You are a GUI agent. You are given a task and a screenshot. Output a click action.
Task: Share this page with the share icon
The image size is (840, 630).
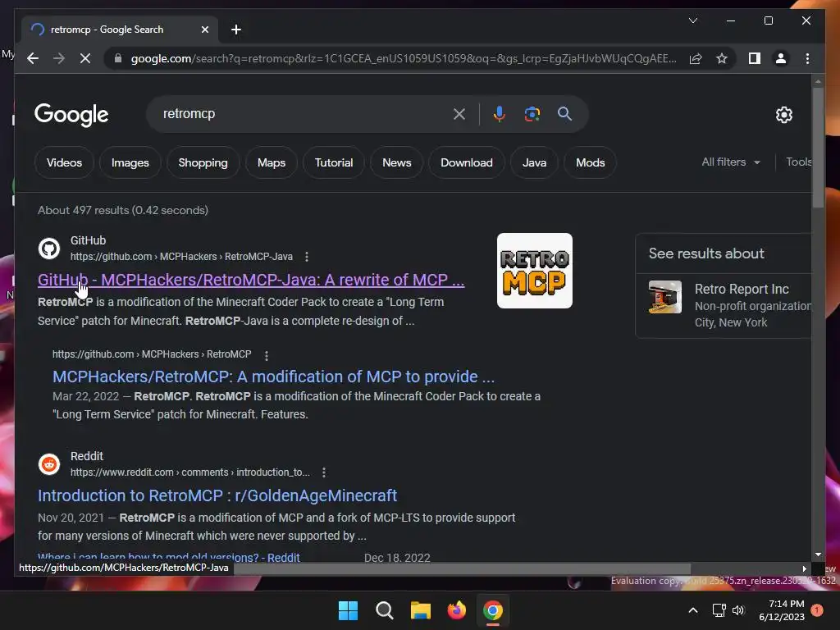tap(696, 58)
